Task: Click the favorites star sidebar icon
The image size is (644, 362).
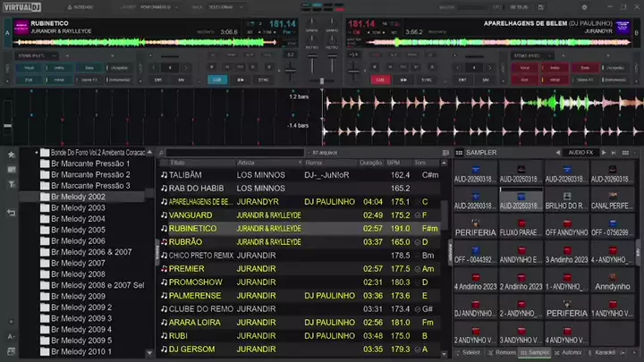Action: 12,155
